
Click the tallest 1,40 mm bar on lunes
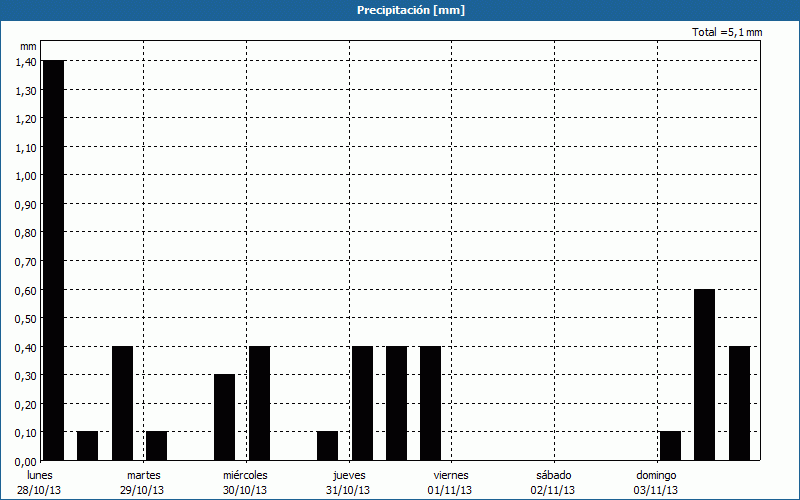pos(53,260)
